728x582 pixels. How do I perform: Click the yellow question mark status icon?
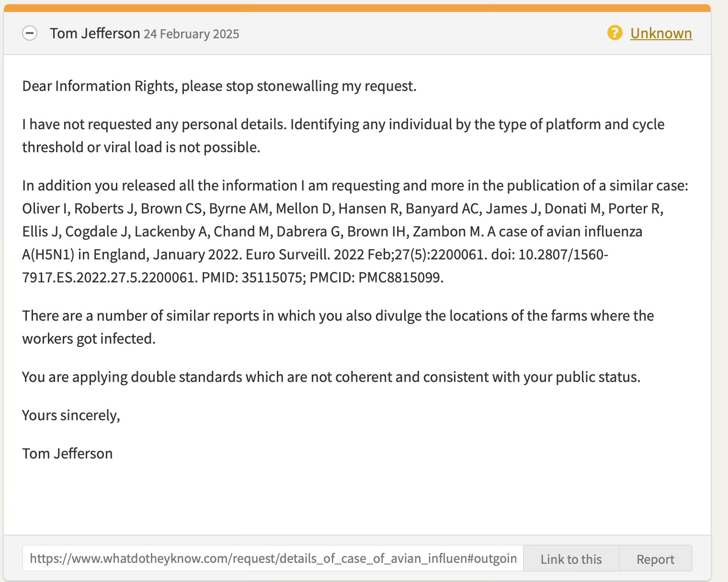[x=614, y=33]
